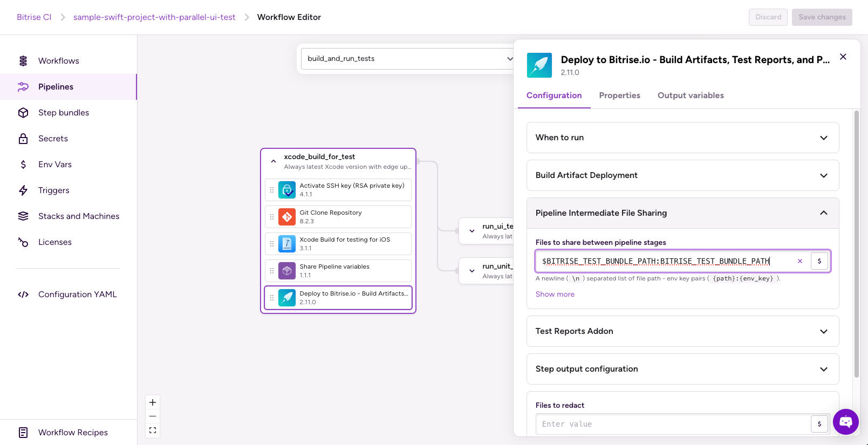The height and width of the screenshot is (445, 868).
Task: Open Workflows in the sidebar
Action: pyautogui.click(x=69, y=61)
